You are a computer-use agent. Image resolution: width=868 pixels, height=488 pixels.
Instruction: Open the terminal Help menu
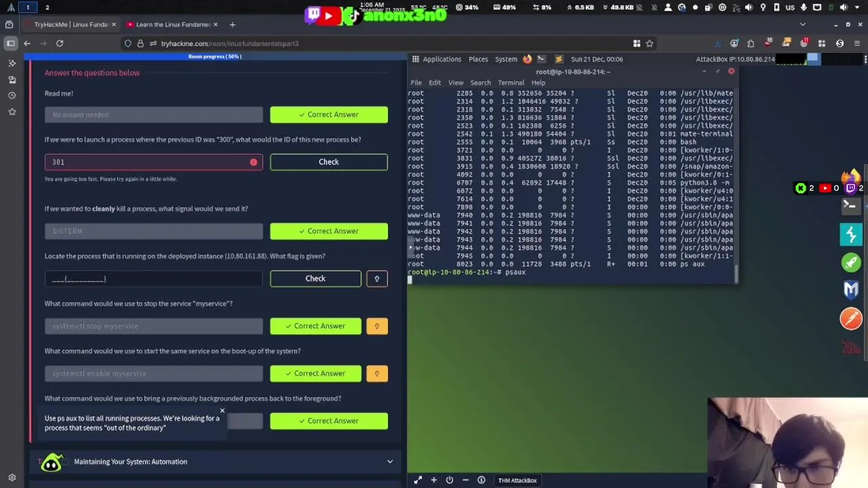point(538,83)
